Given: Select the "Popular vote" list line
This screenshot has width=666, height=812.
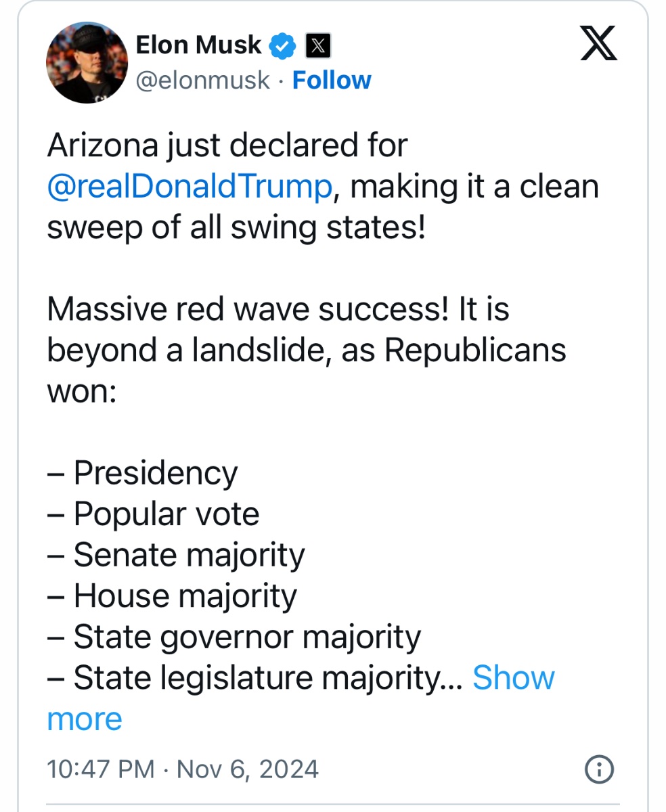Looking at the screenshot, I should 166,514.
